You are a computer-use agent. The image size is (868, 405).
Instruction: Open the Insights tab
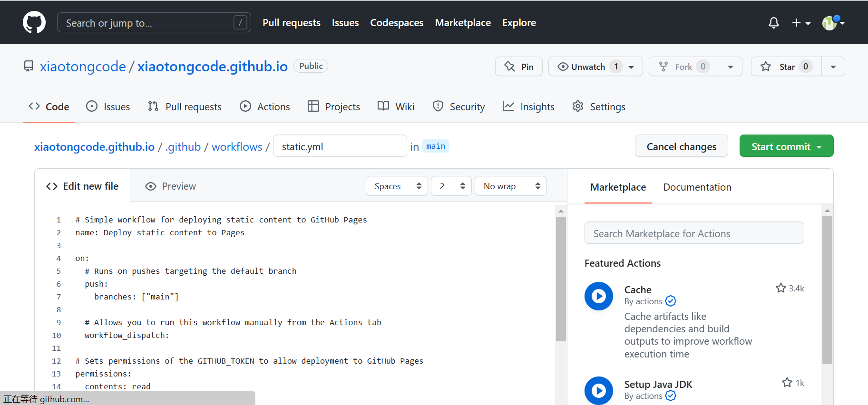528,106
